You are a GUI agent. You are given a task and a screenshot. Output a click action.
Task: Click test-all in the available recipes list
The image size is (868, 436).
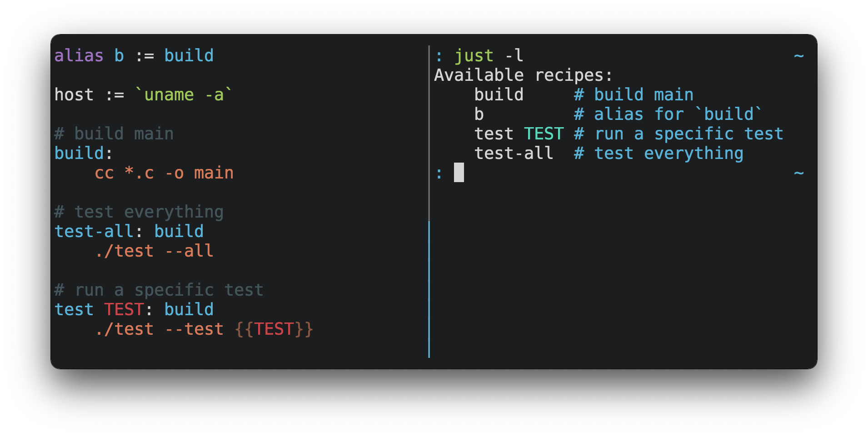coord(514,154)
